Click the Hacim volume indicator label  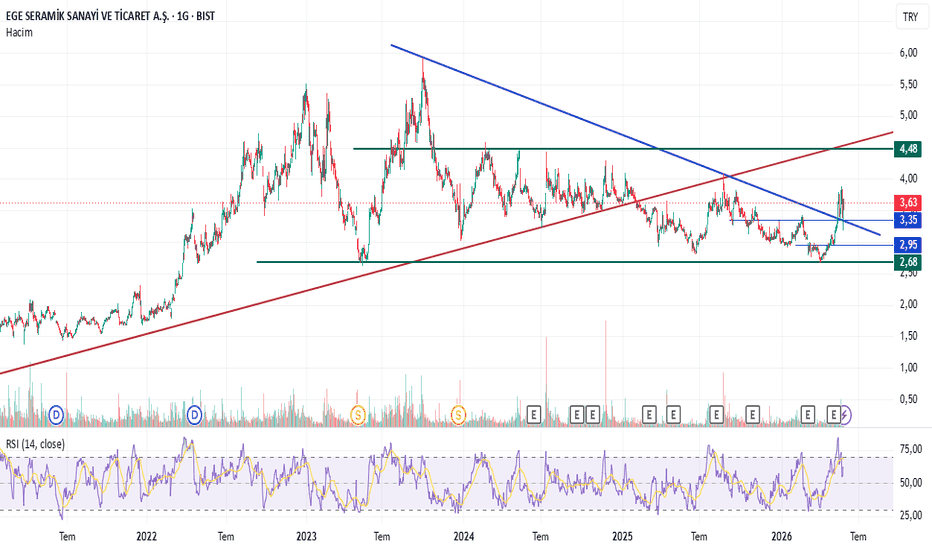coord(19,32)
